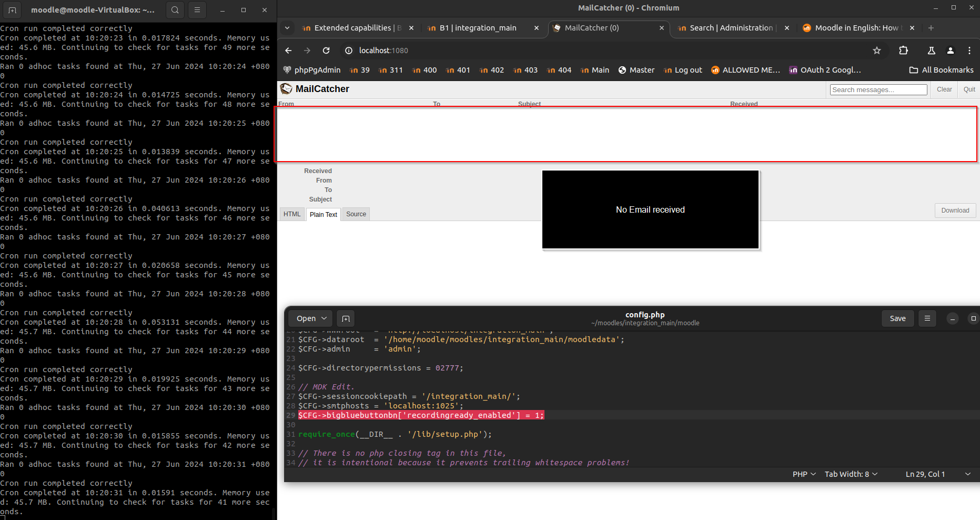Click the Chromium back arrow
980x520 pixels.
click(288, 51)
